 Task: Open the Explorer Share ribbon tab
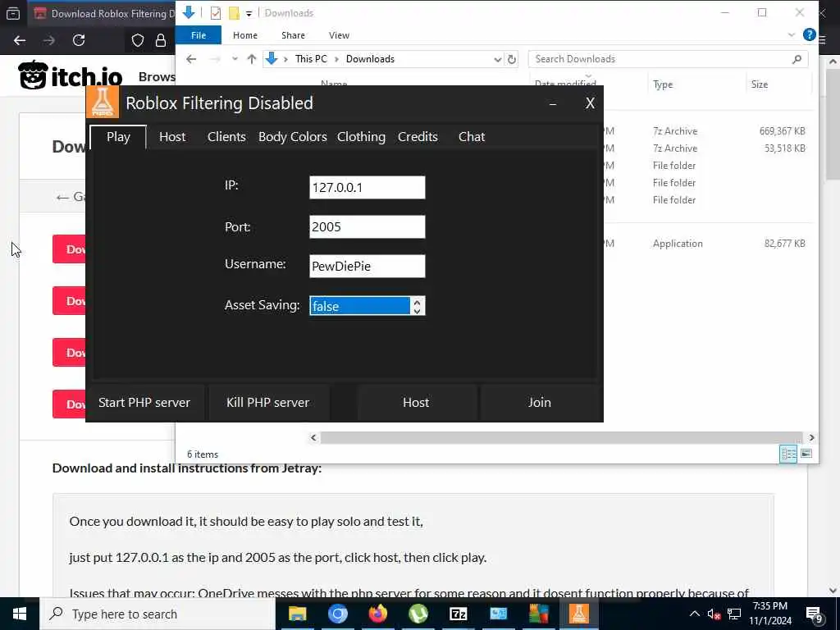click(293, 34)
